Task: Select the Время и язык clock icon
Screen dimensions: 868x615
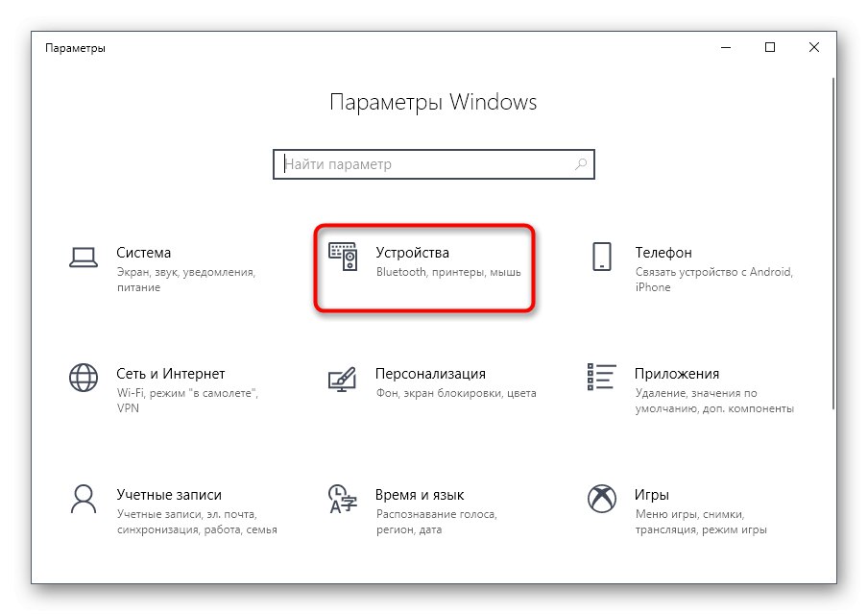Action: click(342, 499)
